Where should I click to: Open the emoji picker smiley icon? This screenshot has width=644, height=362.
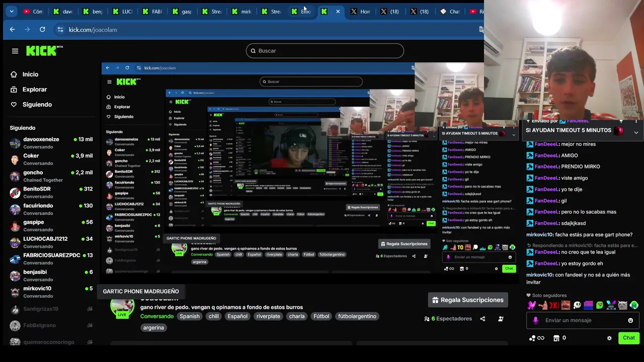point(630,320)
